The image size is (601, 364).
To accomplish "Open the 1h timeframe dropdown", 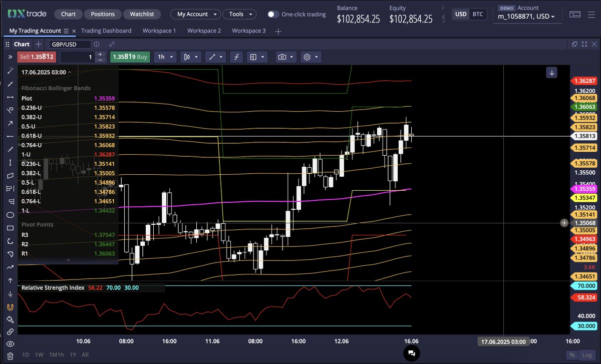I will 165,57.
